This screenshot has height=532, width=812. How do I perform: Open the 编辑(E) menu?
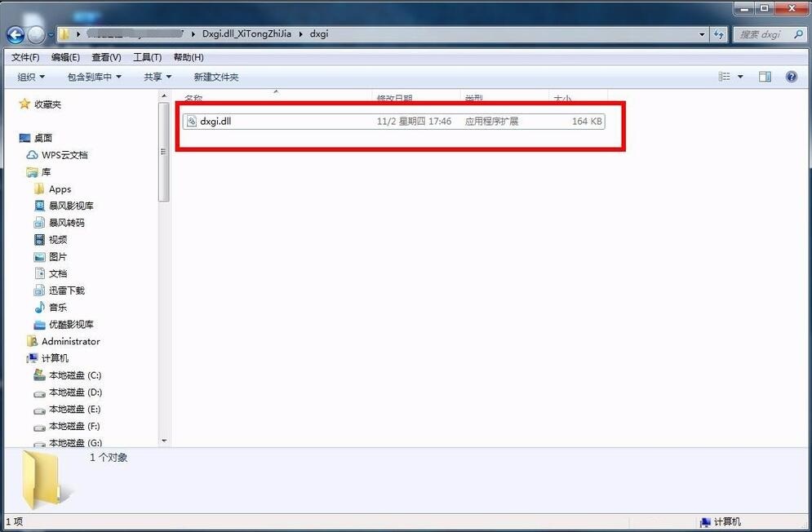click(x=66, y=57)
